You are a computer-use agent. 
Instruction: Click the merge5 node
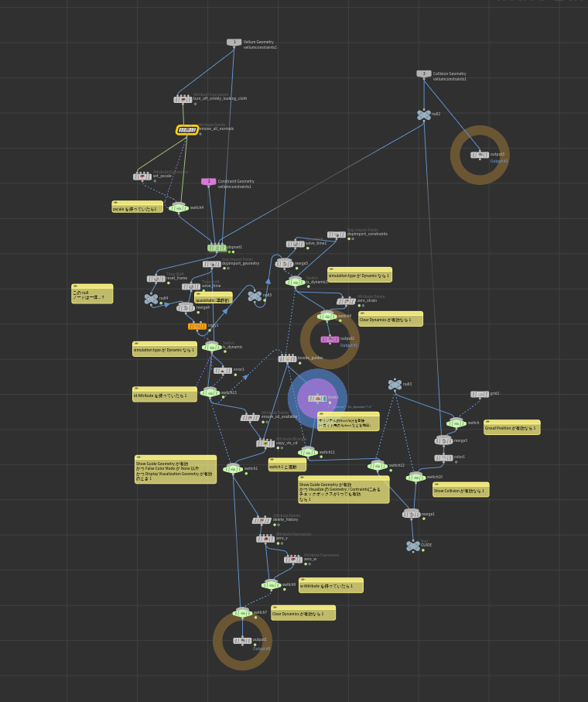[284, 263]
